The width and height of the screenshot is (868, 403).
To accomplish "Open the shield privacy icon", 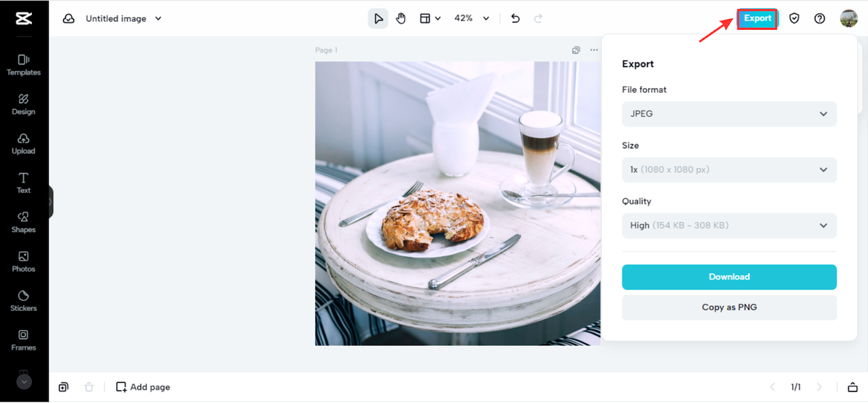I will coord(794,18).
